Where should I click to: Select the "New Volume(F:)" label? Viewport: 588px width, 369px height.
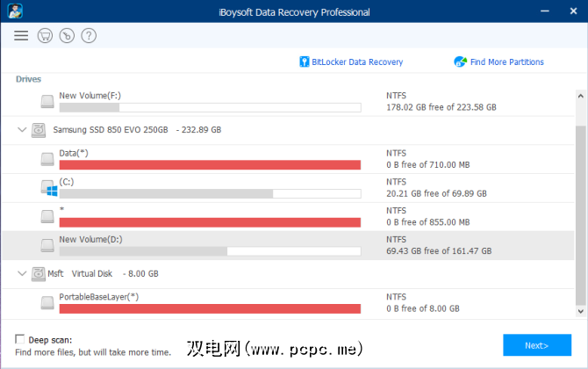(90, 96)
